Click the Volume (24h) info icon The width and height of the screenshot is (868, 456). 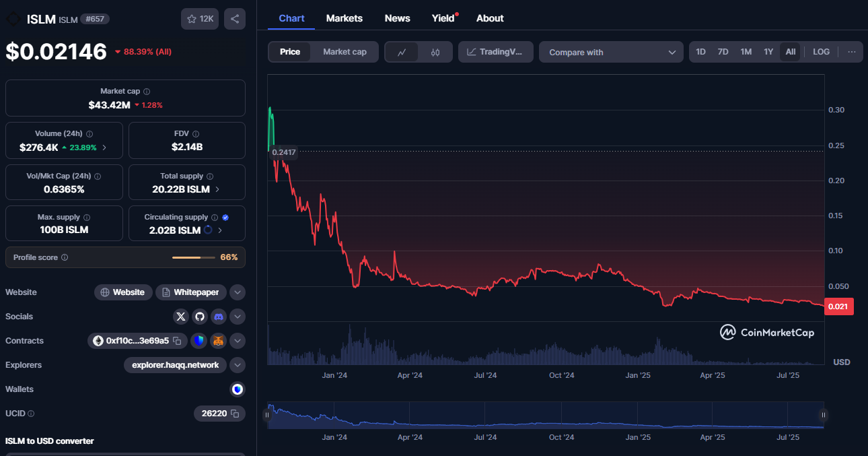coord(89,134)
